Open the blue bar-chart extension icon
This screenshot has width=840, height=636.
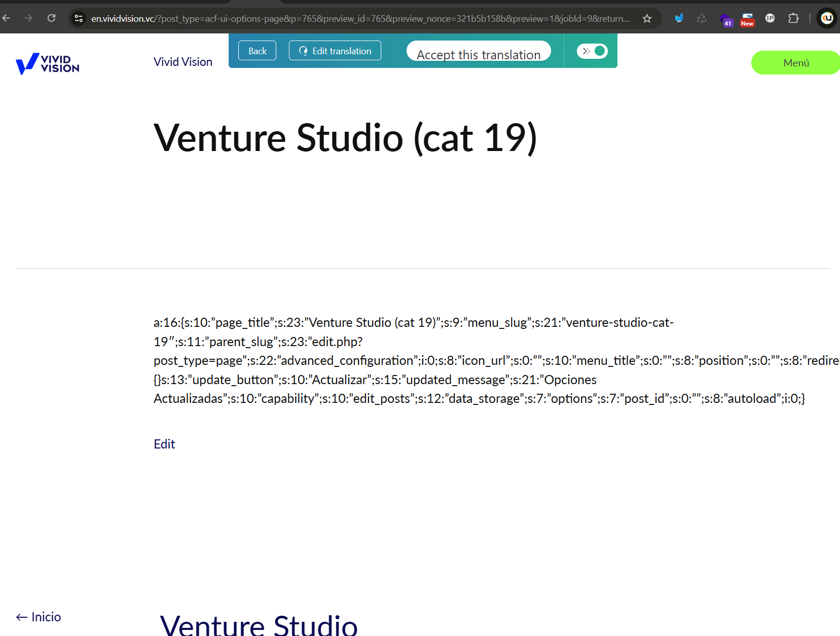coord(679,19)
